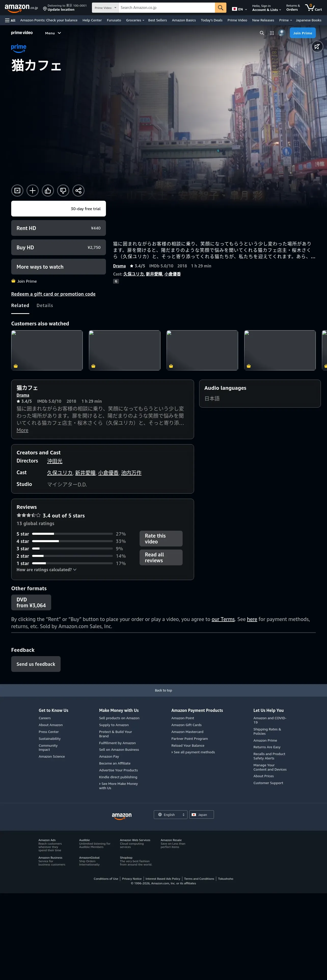Image resolution: width=327 pixels, height=980 pixels.
Task: Click the orange search magnifier button
Action: (x=220, y=8)
